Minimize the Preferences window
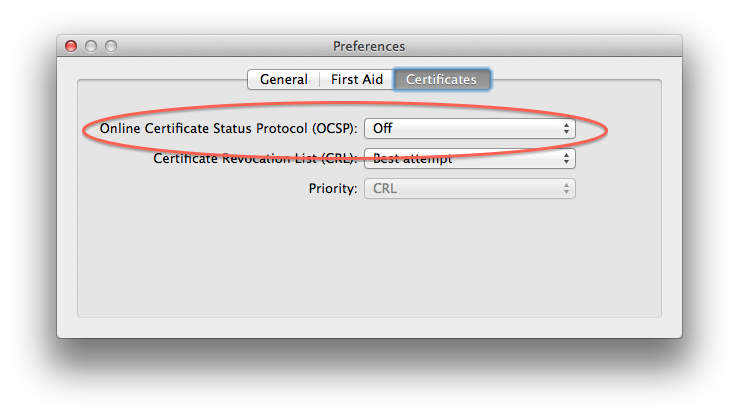The width and height of the screenshot is (739, 417). (x=91, y=46)
